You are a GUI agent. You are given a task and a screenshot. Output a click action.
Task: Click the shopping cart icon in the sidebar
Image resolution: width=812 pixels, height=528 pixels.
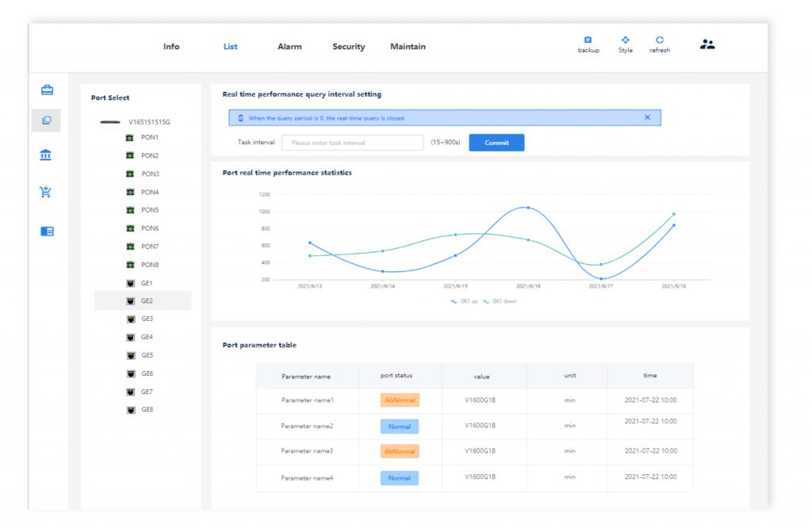tap(47, 192)
